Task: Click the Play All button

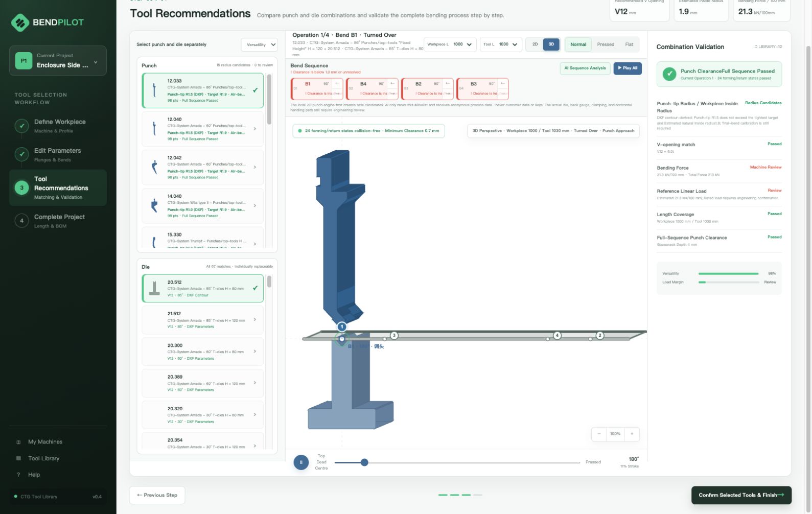Action: (x=628, y=68)
